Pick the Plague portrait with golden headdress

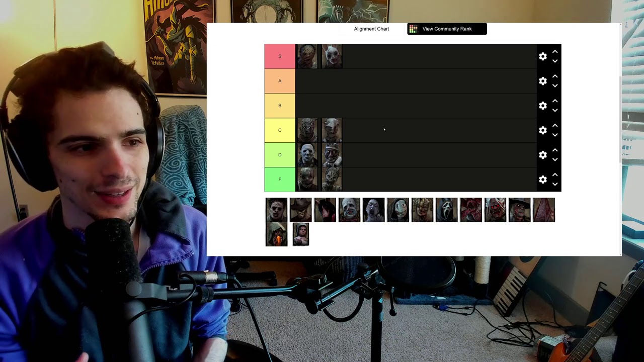422,210
